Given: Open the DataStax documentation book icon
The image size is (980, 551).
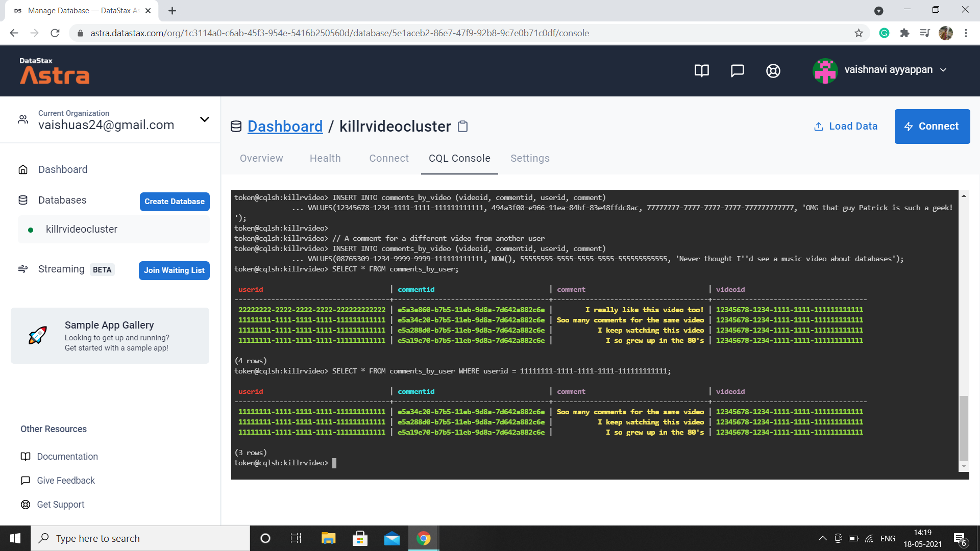Looking at the screenshot, I should (x=701, y=71).
